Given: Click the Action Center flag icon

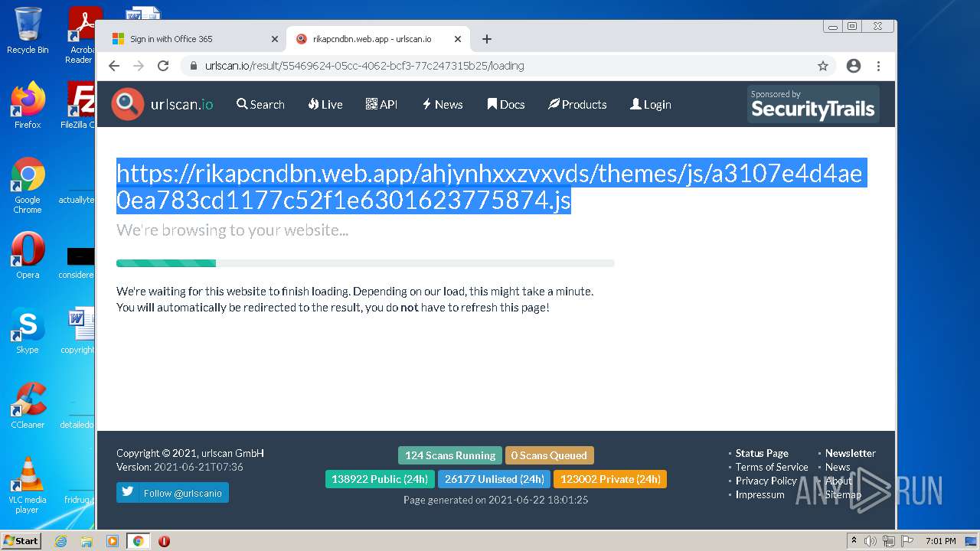Looking at the screenshot, I should tap(906, 541).
